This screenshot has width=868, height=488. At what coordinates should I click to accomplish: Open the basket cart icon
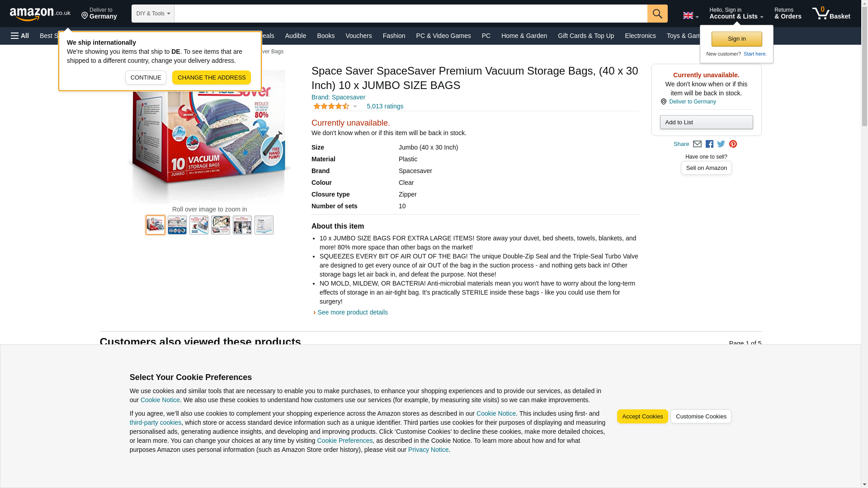point(831,14)
